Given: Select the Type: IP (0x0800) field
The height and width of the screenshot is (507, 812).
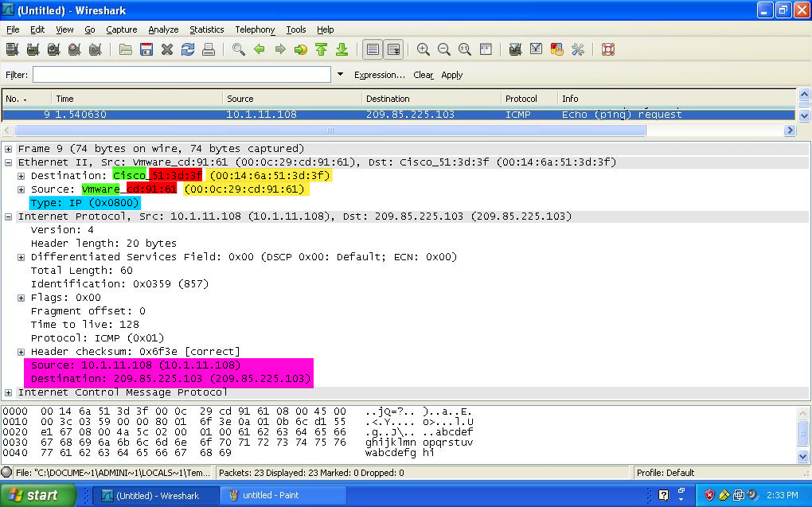Looking at the screenshot, I should click(84, 203).
